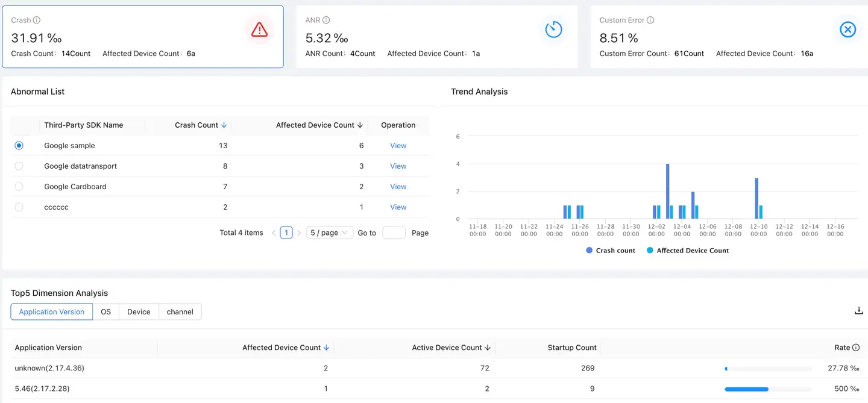Click info icon next to Crash label

[x=37, y=20]
